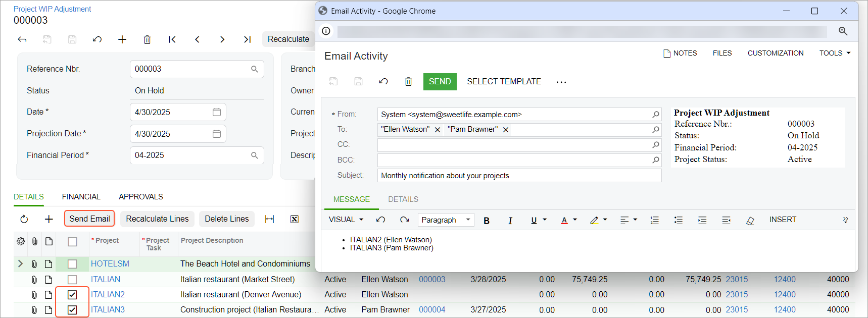868x318 pixels.
Task: Uncheck the ITALIAN2 row checkbox
Action: [72, 295]
